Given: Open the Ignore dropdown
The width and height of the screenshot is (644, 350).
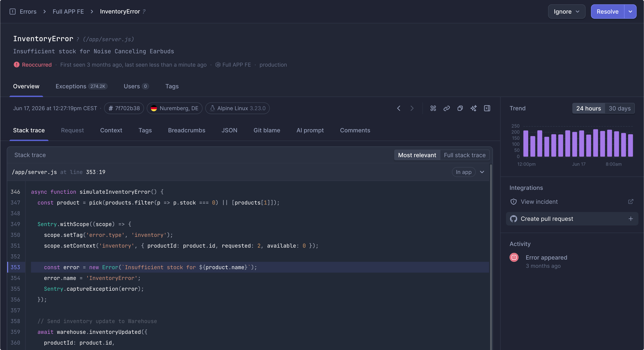Looking at the screenshot, I should pyautogui.click(x=567, y=11).
